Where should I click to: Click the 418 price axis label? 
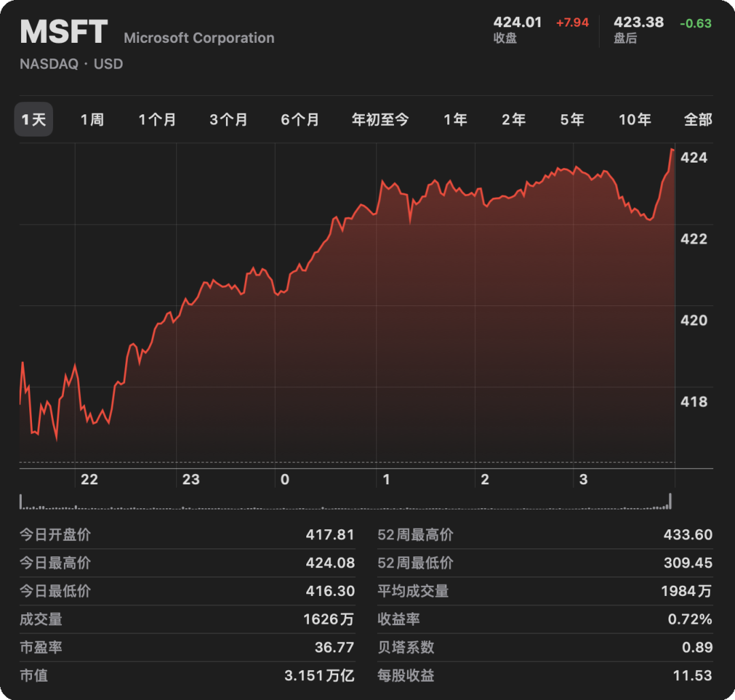pyautogui.click(x=693, y=401)
